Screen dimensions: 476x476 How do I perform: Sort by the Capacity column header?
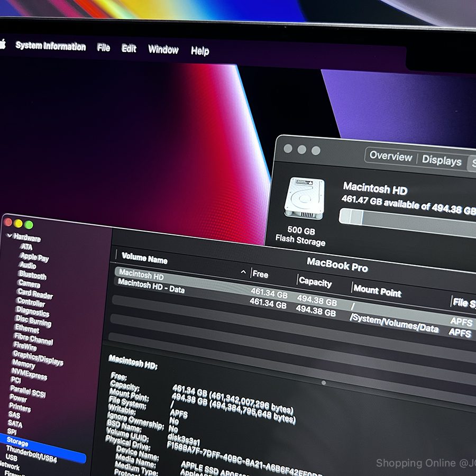click(x=315, y=282)
